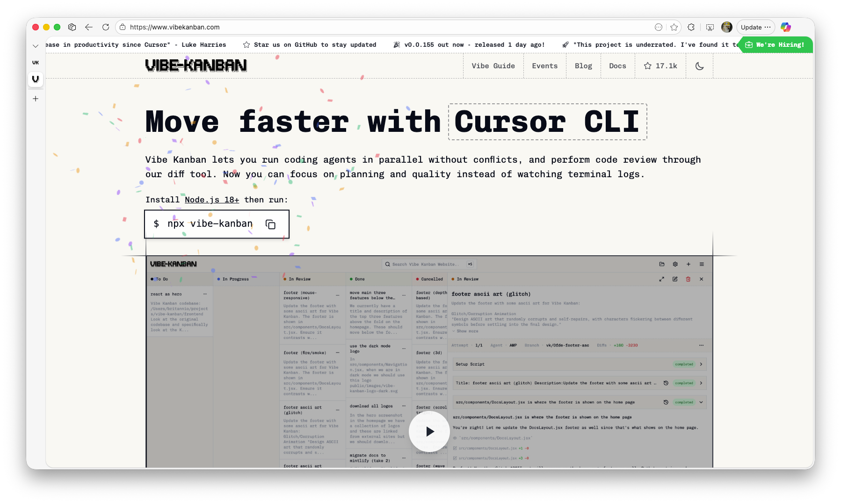841x504 pixels.
Task: Expand the Title footer ascii art row
Action: coord(701,383)
